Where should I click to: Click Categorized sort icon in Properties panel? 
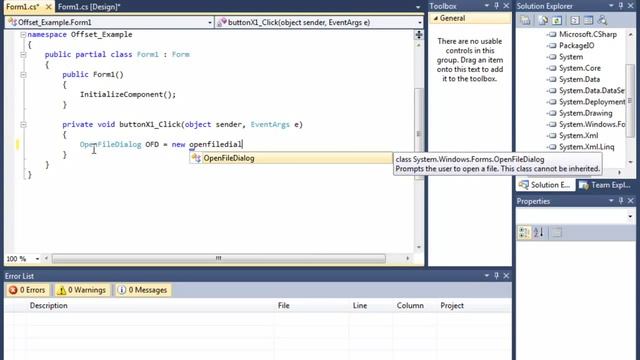524,233
